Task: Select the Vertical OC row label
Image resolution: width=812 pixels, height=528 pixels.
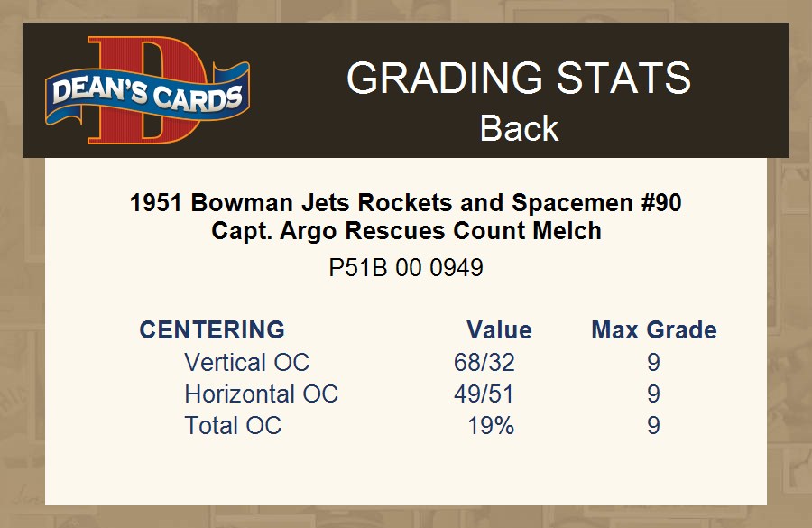Action: coord(246,363)
